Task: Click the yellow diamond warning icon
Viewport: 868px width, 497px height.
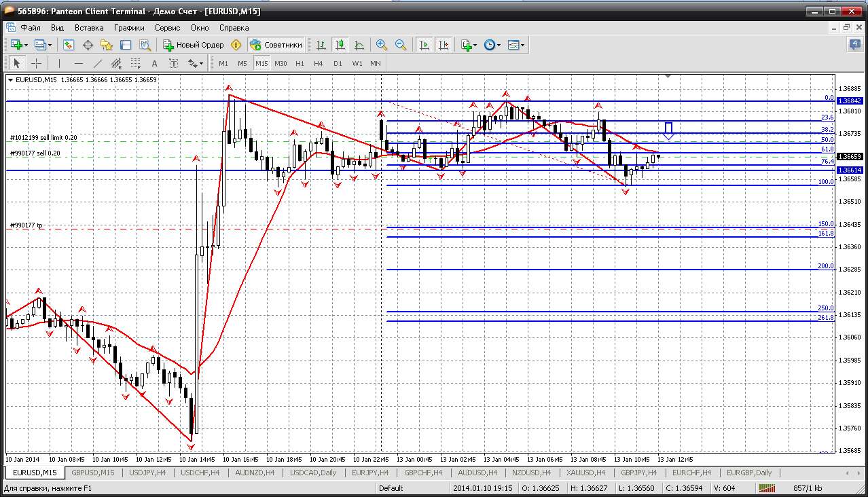Action: click(x=236, y=45)
